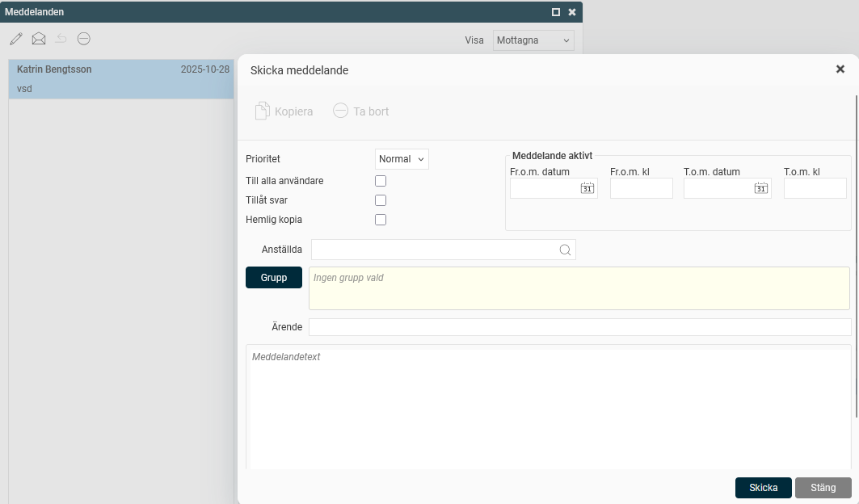859x504 pixels.
Task: Click the Ta bort remove icon
Action: [341, 111]
